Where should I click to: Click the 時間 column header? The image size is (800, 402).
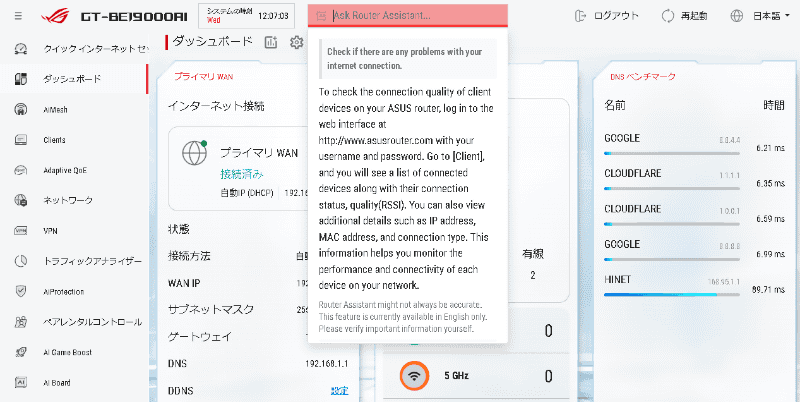click(x=774, y=106)
